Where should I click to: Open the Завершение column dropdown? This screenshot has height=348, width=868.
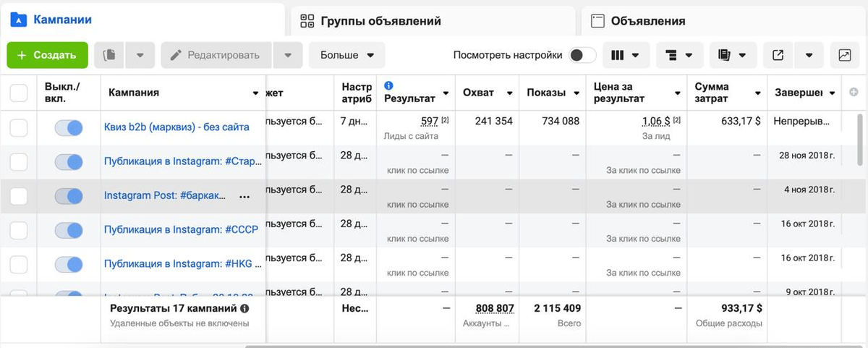(833, 93)
